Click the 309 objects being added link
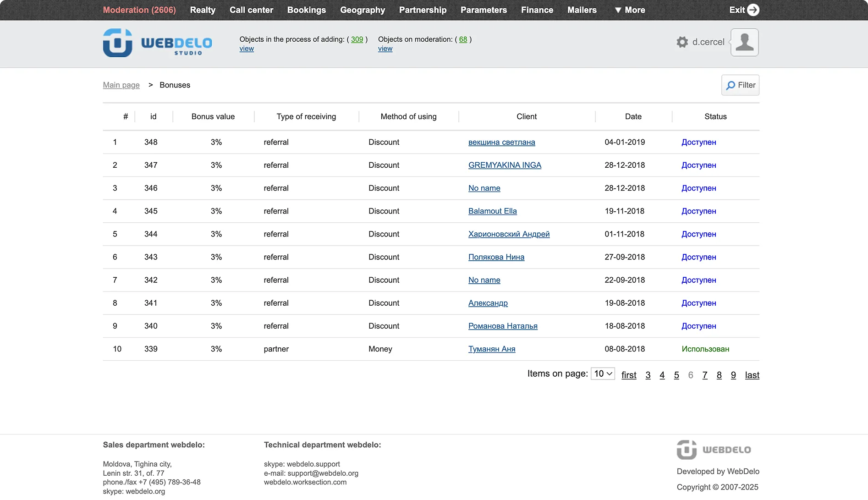The image size is (868, 500). pos(357,39)
